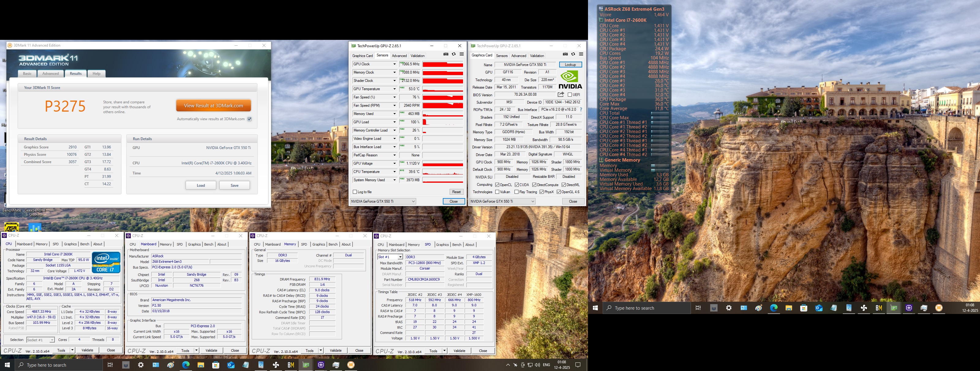This screenshot has width=980, height=371.
Task: Click Physics Score value 10076
Action: pyautogui.click(x=72, y=155)
